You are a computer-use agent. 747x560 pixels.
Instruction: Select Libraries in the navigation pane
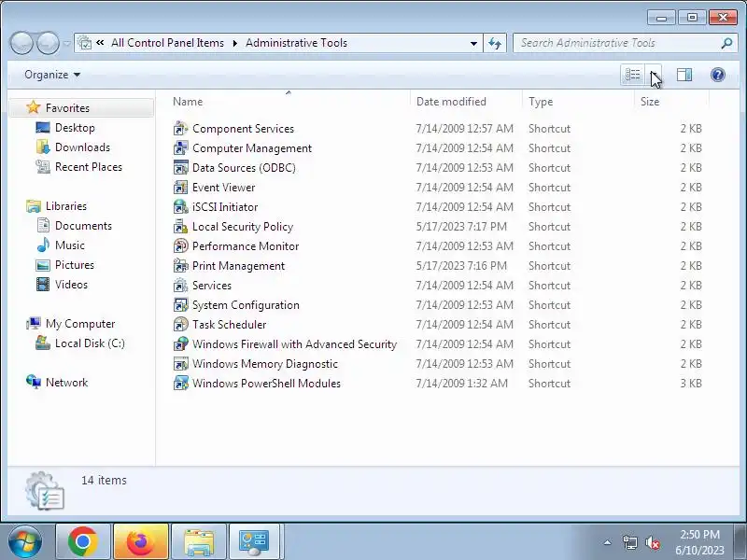coord(66,206)
